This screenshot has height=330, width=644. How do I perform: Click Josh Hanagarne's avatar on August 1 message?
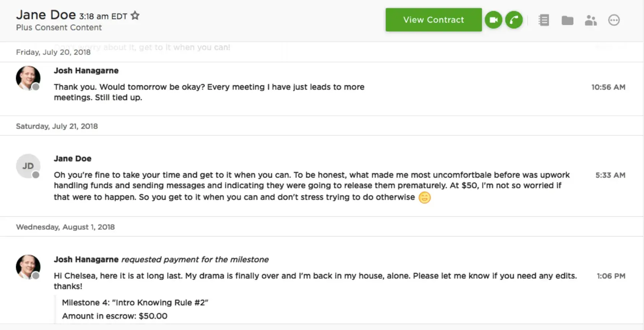tap(28, 266)
